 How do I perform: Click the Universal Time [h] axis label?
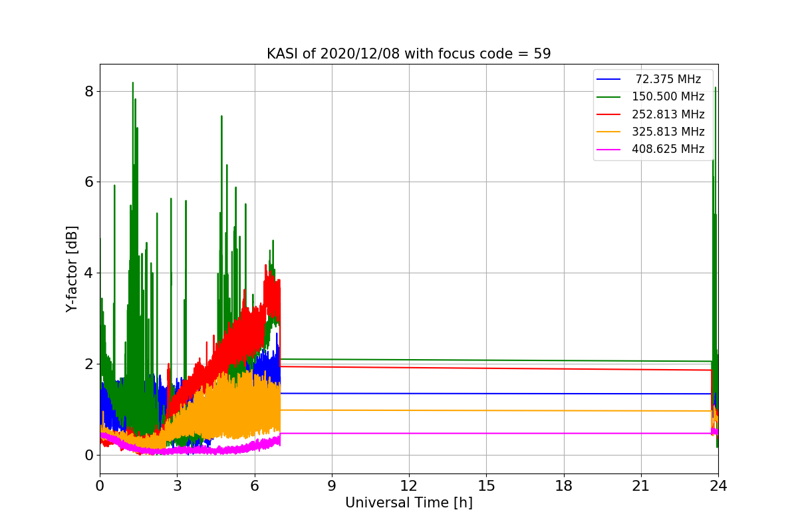pyautogui.click(x=408, y=503)
